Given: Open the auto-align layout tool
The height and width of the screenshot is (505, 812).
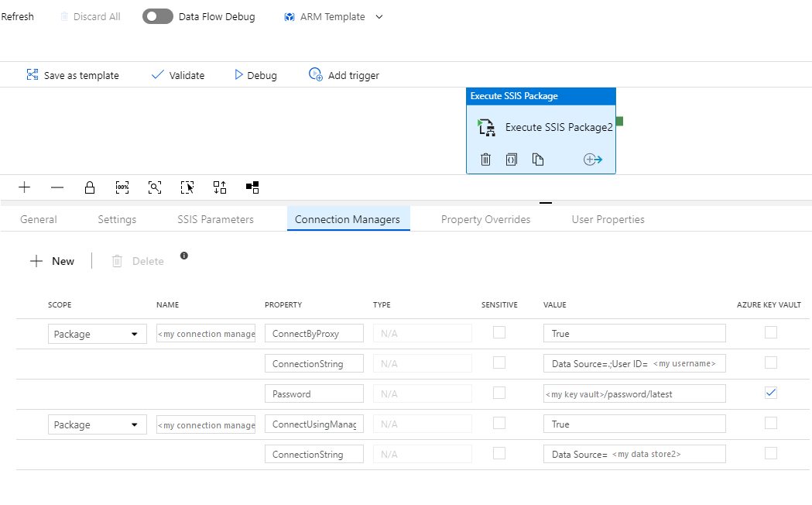Looking at the screenshot, I should (219, 187).
